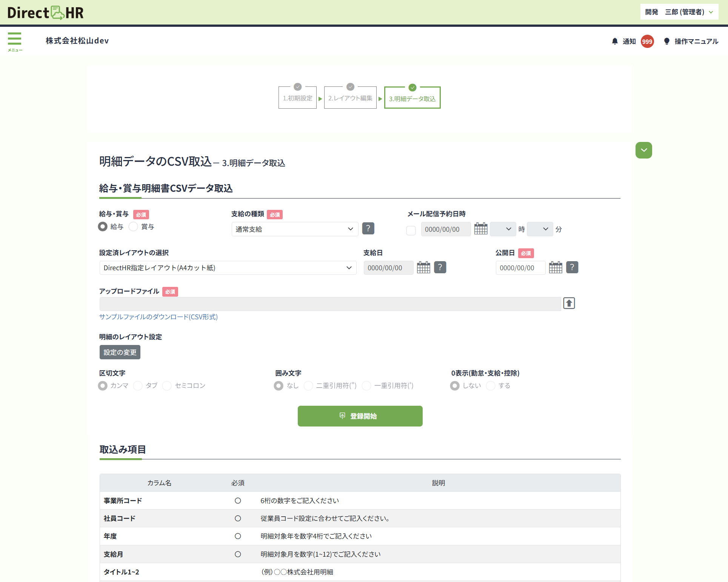
Task: Go to step 2.レイアウト編集
Action: coord(350,98)
